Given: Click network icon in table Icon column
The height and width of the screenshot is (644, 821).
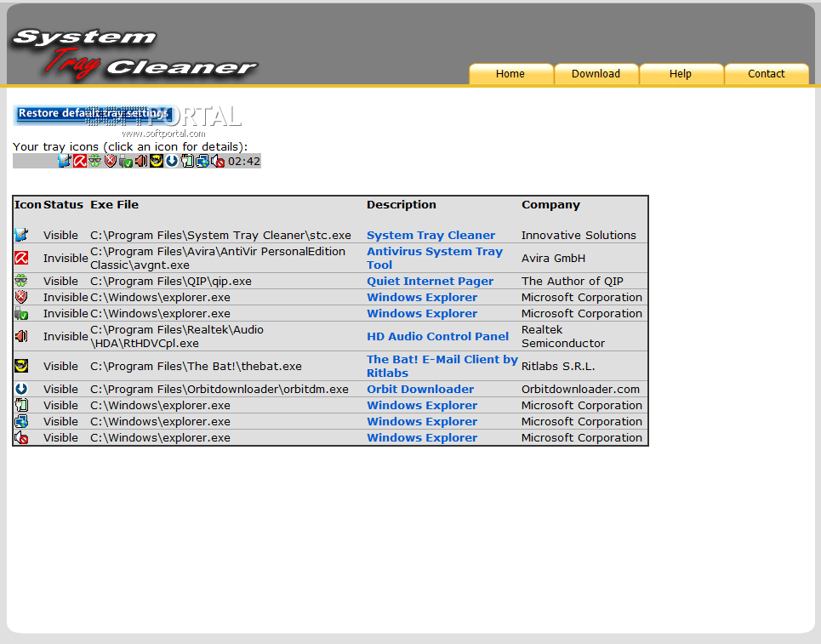Looking at the screenshot, I should pos(21,421).
